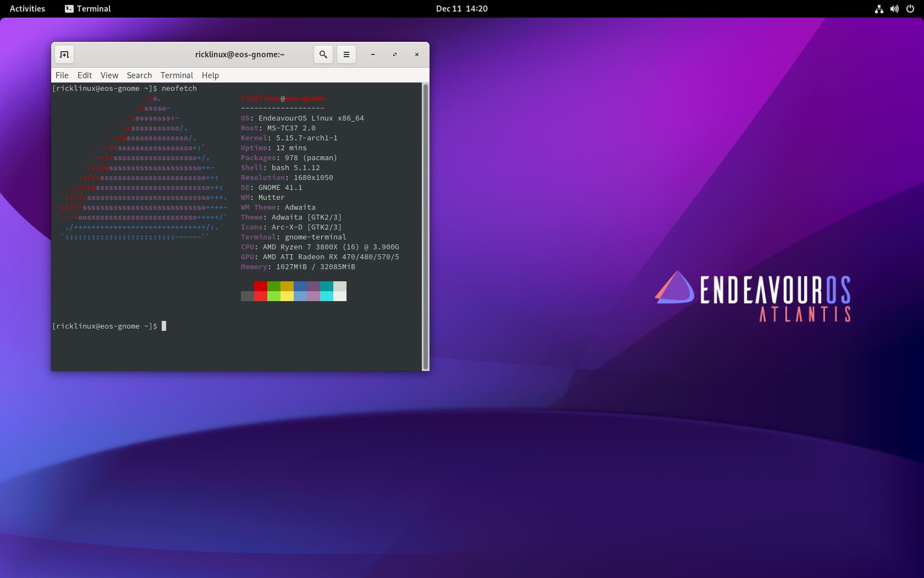The width and height of the screenshot is (924, 578).
Task: Click the power icon in the top-right corner
Action: point(909,8)
